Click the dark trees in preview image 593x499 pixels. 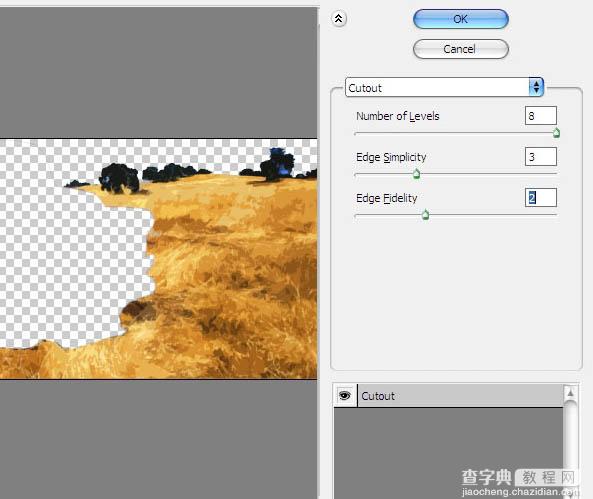click(x=119, y=178)
